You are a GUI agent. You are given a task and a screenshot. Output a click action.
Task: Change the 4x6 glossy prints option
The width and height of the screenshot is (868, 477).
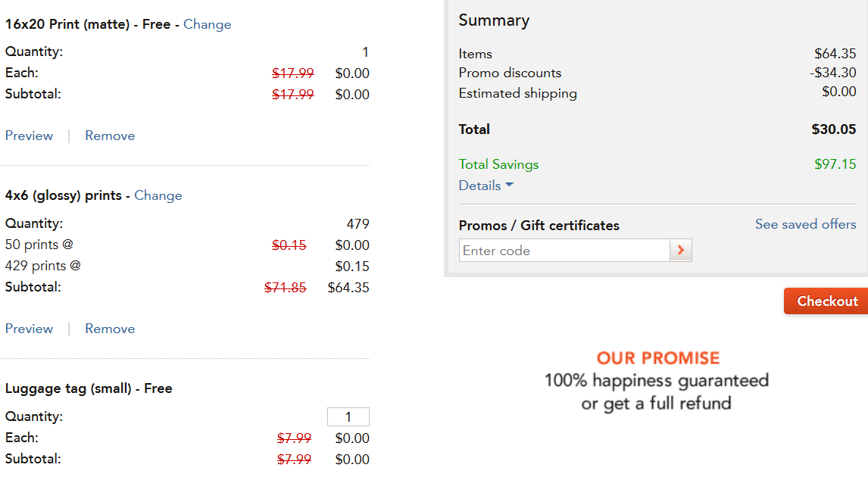158,195
